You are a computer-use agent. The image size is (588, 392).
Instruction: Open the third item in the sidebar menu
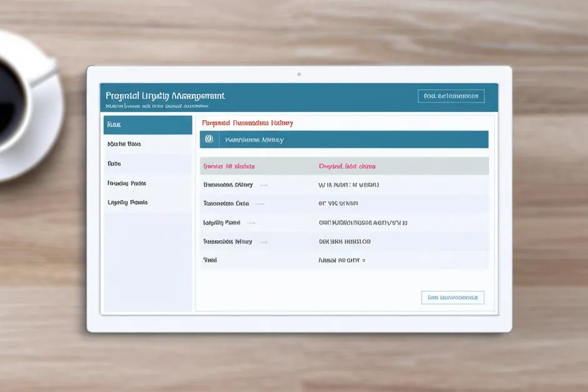[148, 164]
